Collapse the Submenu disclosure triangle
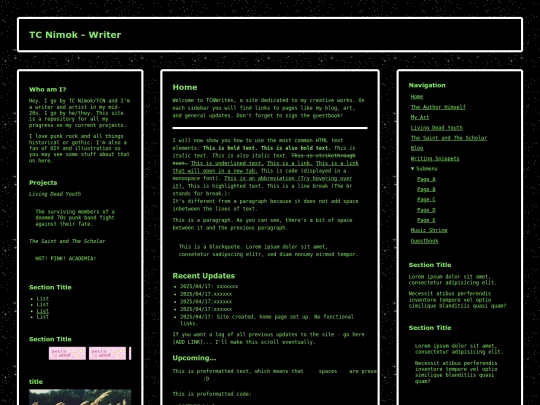The image size is (540, 405). (x=413, y=168)
